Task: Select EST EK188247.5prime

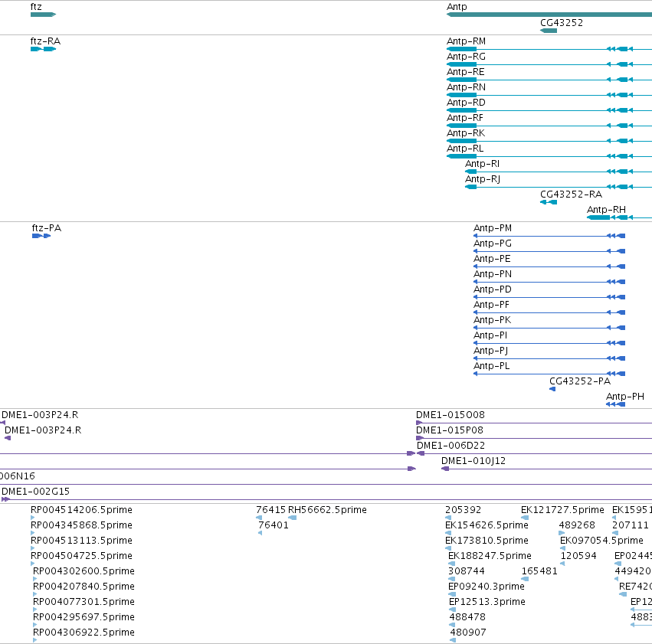Action: [x=490, y=556]
